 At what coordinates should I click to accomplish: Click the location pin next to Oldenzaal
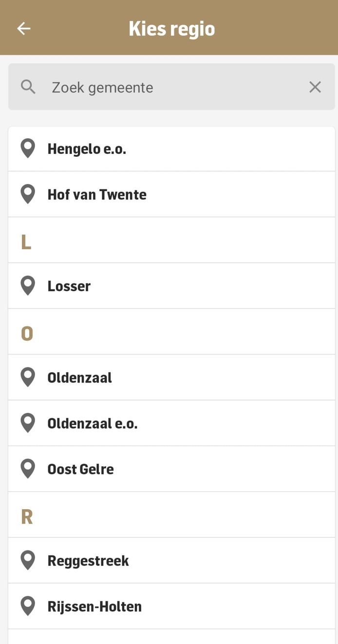tap(28, 377)
